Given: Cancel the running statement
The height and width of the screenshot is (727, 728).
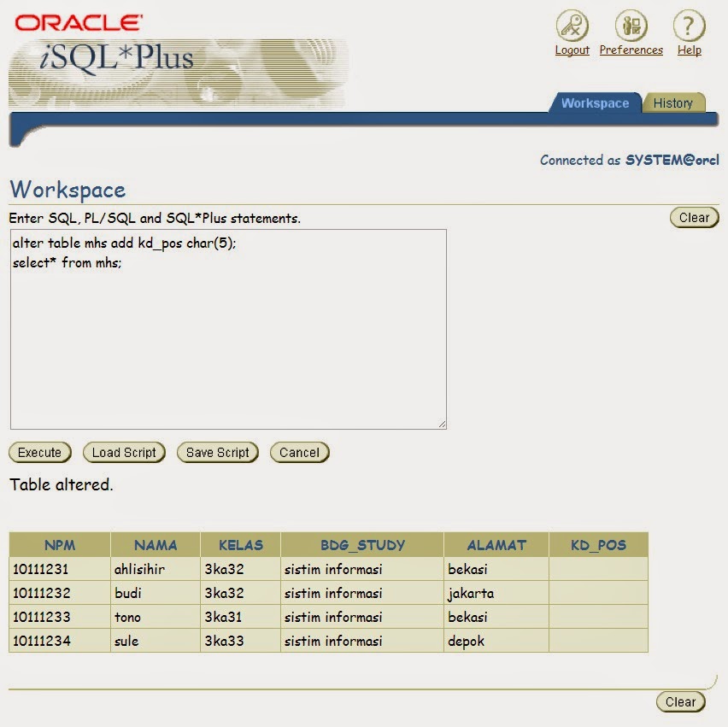Looking at the screenshot, I should pos(299,452).
